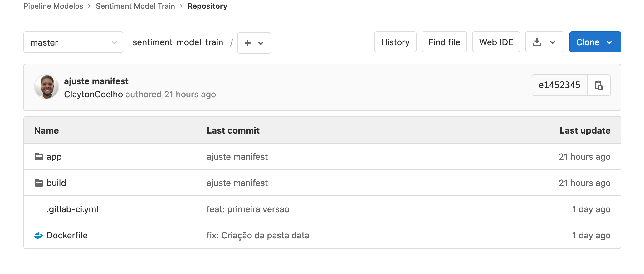Image resolution: width=644 pixels, height=274 pixels.
Task: Click the build folder icon
Action: click(x=39, y=183)
